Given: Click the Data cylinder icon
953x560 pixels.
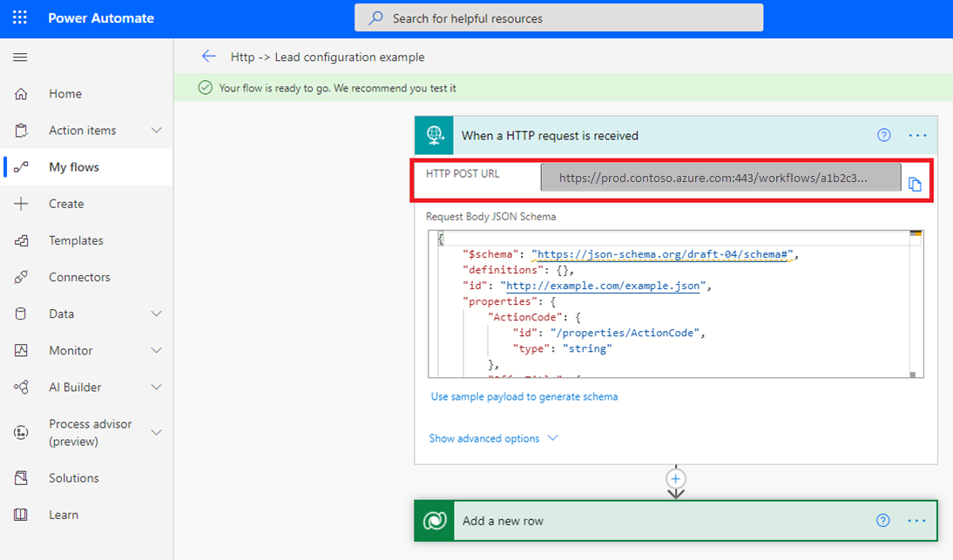Looking at the screenshot, I should 21,314.
